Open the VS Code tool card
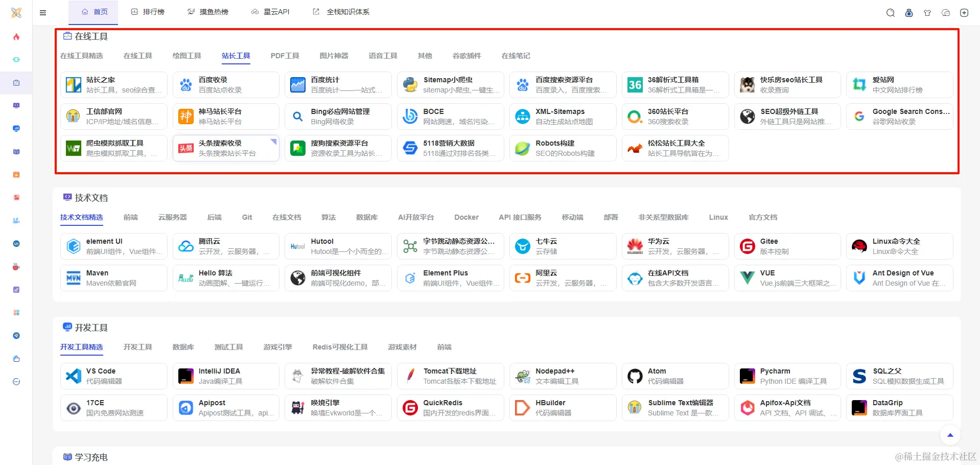The width and height of the screenshot is (980, 465). pyautogui.click(x=113, y=376)
